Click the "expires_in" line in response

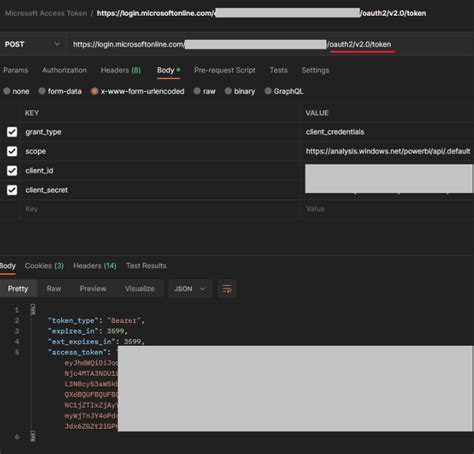[x=88, y=331]
